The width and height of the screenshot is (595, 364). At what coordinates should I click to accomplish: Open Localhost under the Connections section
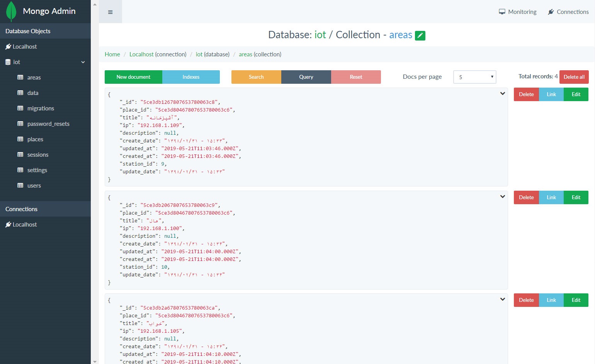click(x=25, y=225)
